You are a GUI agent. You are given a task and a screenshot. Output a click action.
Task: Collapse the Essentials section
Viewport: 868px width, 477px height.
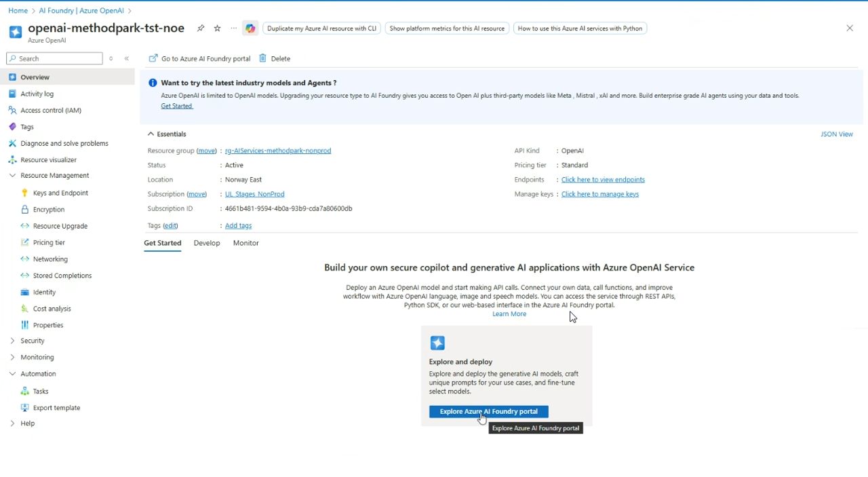pyautogui.click(x=151, y=134)
